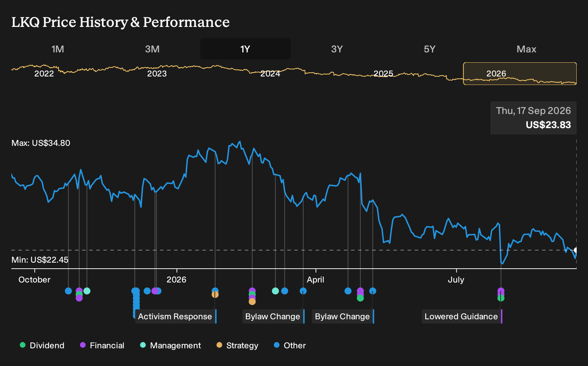Click the leftmost blue event dot after October

coord(68,291)
